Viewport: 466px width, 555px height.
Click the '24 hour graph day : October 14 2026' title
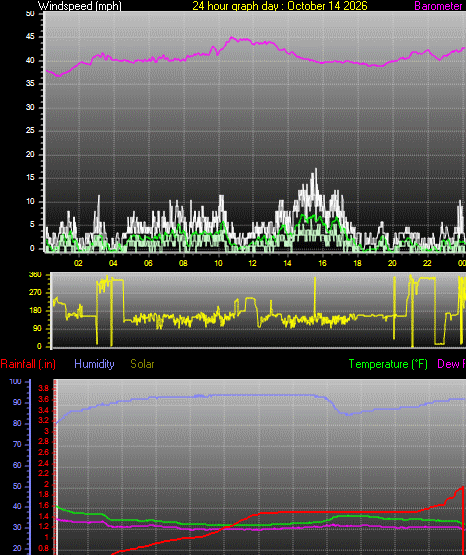(x=280, y=6)
